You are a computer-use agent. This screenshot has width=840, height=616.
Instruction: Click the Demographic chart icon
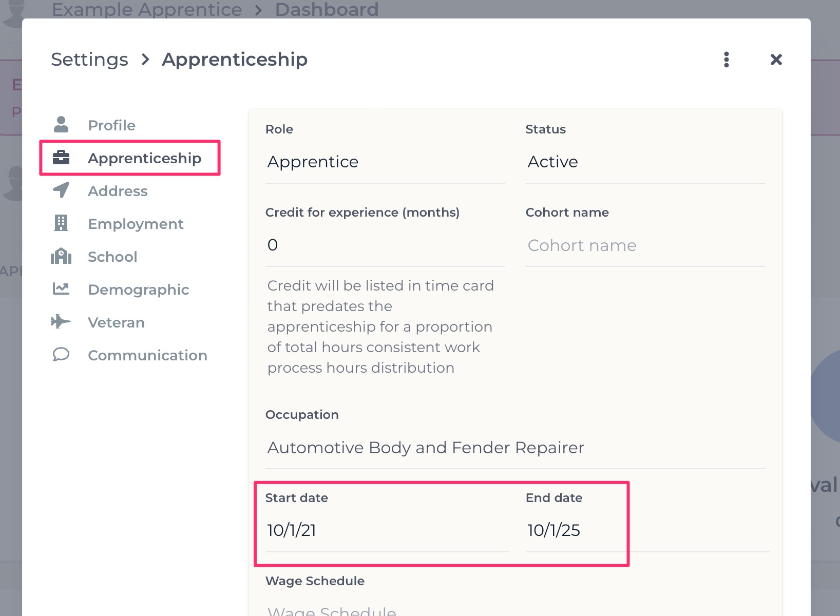(x=61, y=289)
